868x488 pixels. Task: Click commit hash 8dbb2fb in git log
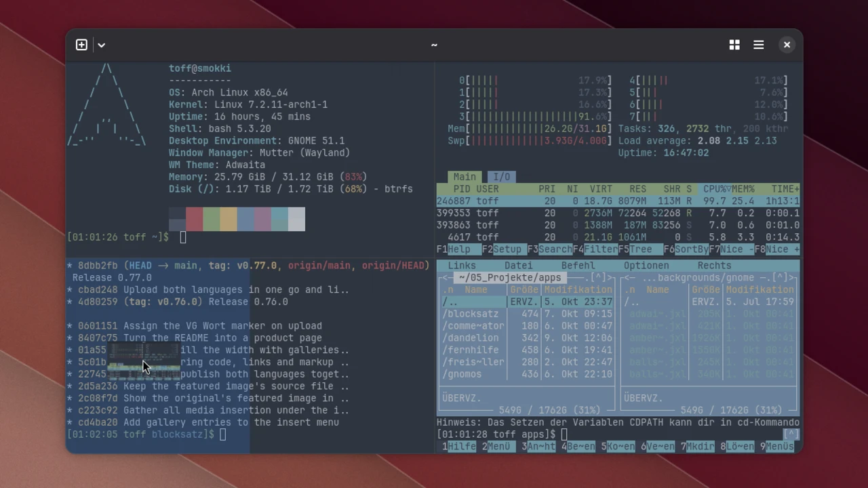[98, 266]
